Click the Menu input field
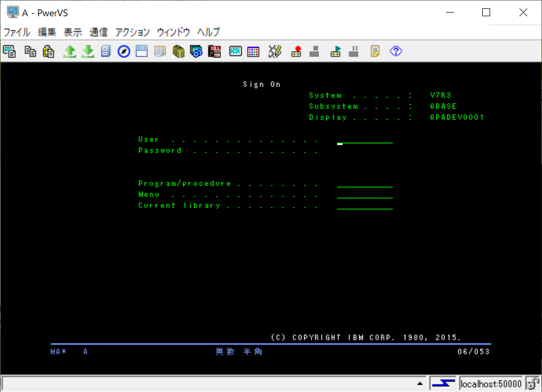 [365, 195]
